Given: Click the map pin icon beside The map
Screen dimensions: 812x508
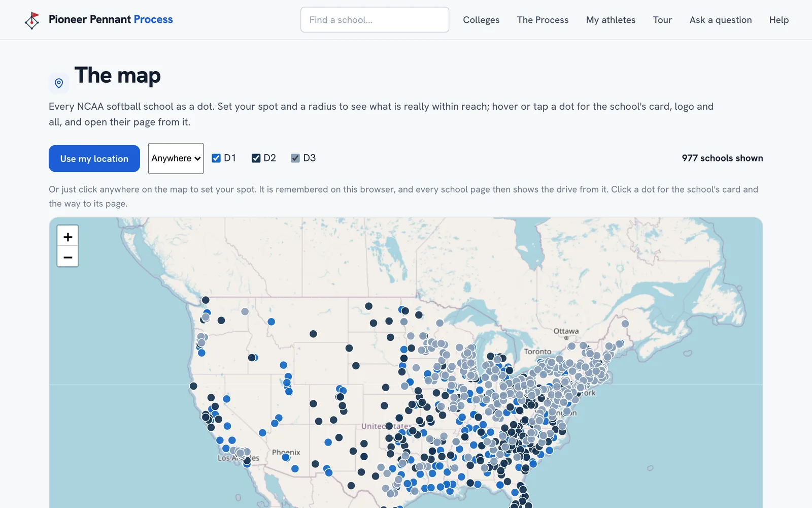Looking at the screenshot, I should [x=59, y=83].
